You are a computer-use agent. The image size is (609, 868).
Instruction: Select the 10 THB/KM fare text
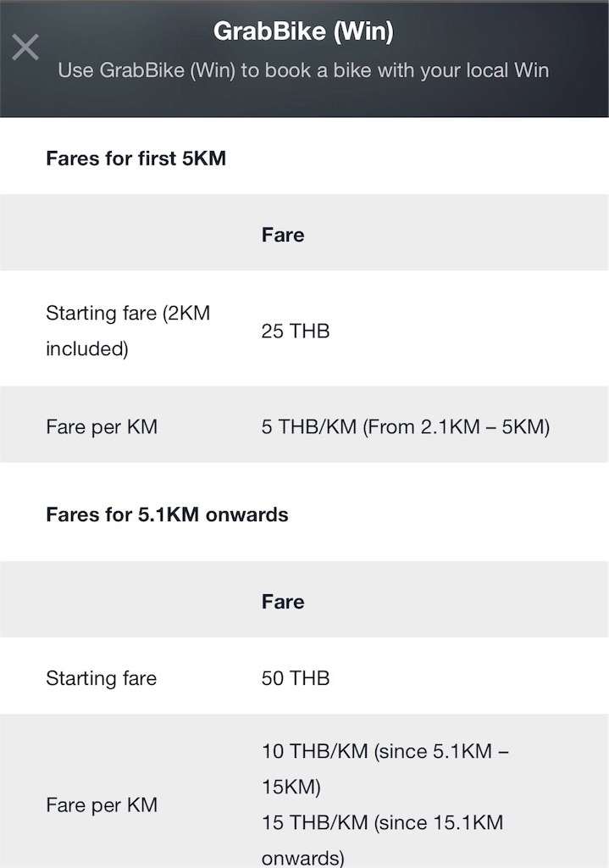[x=385, y=769]
